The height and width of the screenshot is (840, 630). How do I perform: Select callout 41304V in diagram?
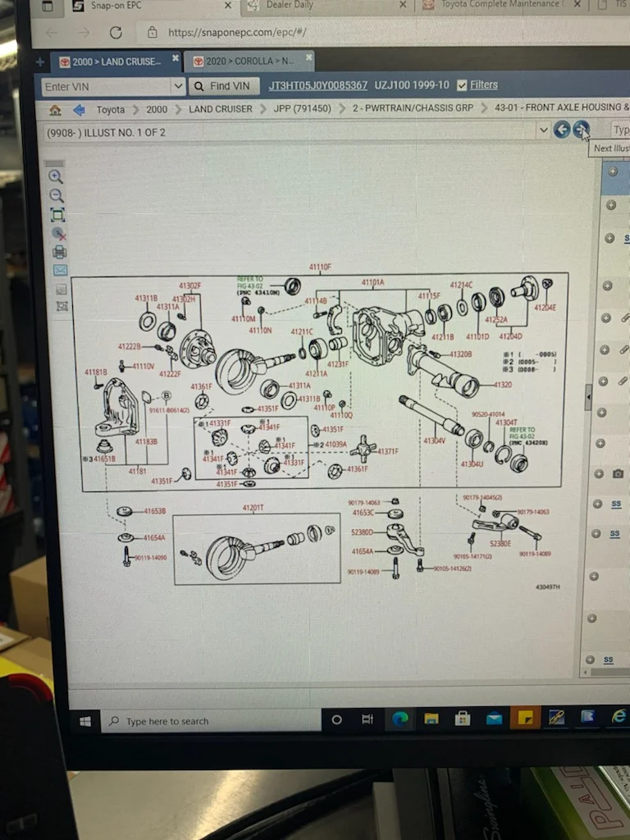(x=434, y=441)
